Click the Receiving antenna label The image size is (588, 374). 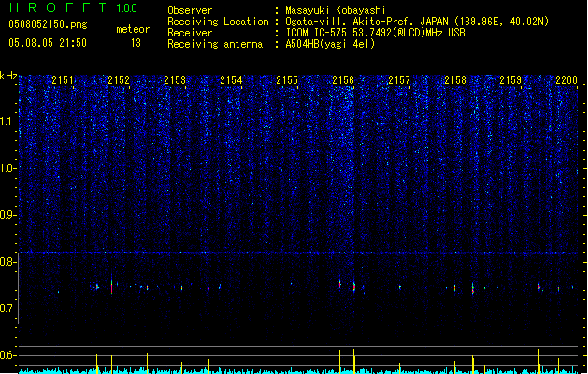click(215, 44)
